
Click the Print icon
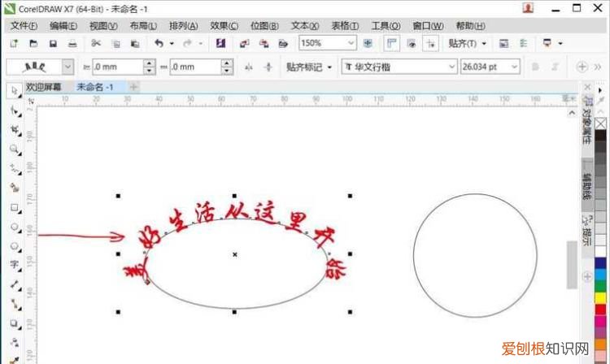pos(72,44)
